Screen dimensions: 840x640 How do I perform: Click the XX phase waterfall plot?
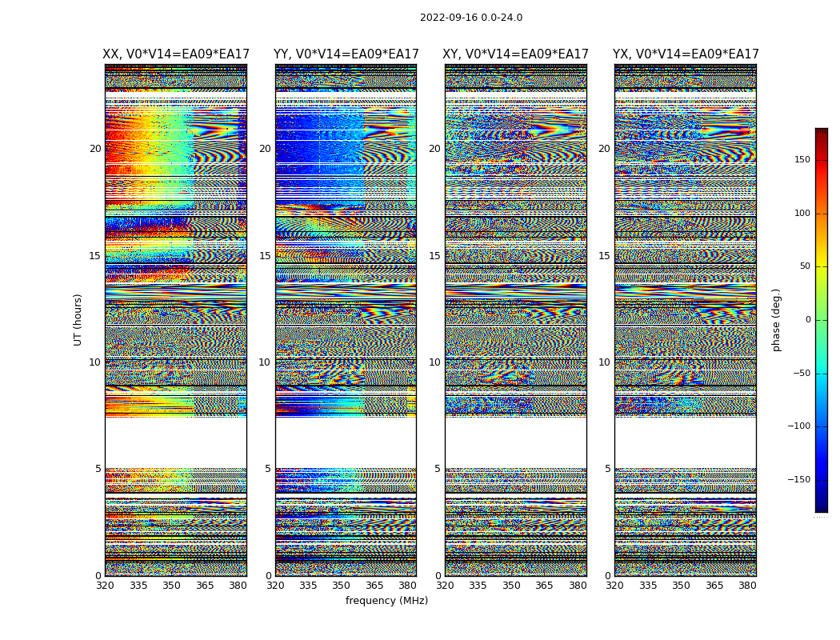[x=176, y=320]
